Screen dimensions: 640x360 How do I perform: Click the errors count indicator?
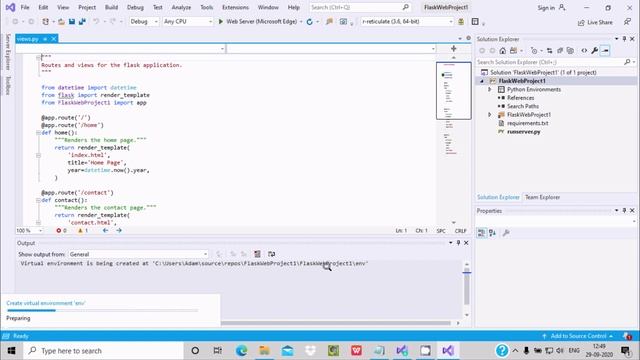[61, 231]
